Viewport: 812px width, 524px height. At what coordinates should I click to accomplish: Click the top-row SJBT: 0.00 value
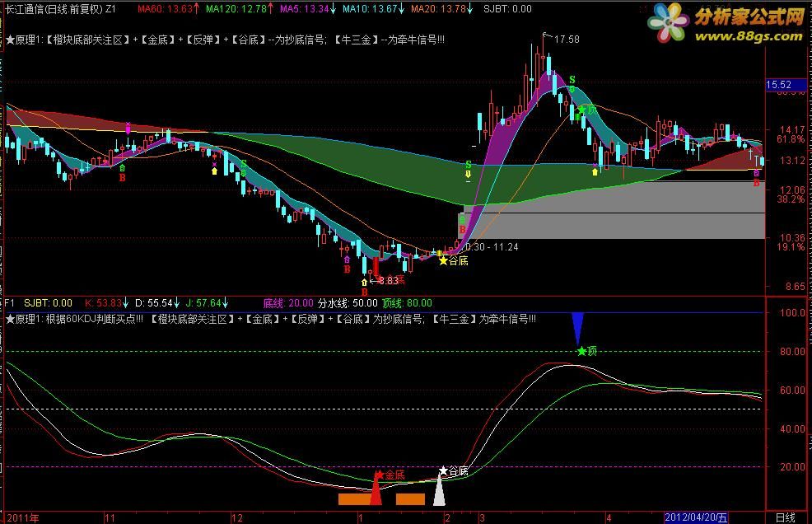(507, 9)
